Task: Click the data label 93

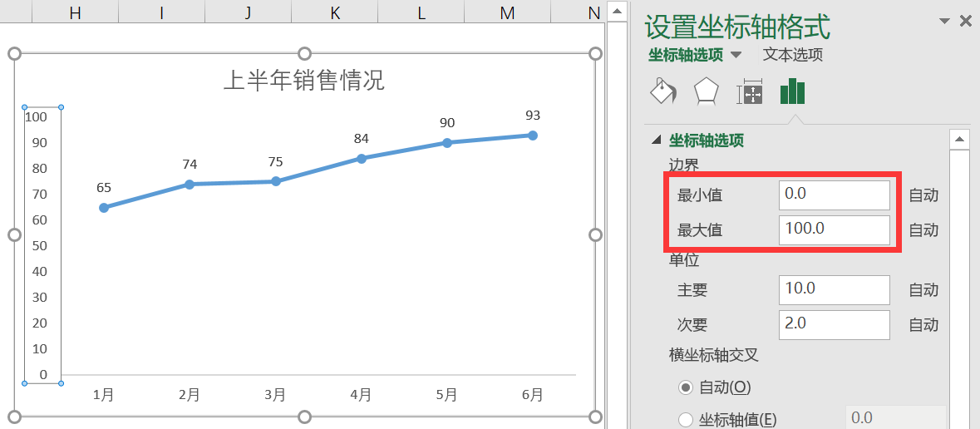Action: [x=533, y=115]
